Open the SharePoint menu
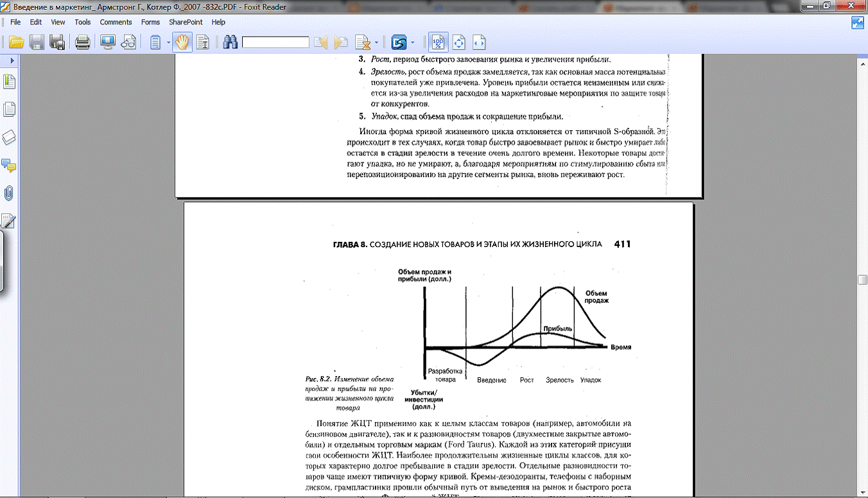Screen dimensions: 868x498 [x=186, y=22]
